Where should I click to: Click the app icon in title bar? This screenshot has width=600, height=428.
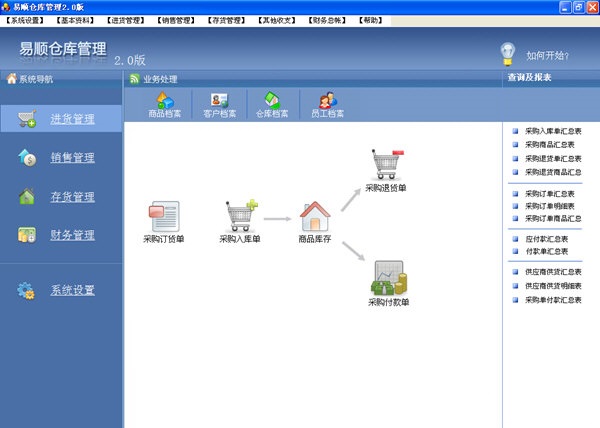coord(6,7)
